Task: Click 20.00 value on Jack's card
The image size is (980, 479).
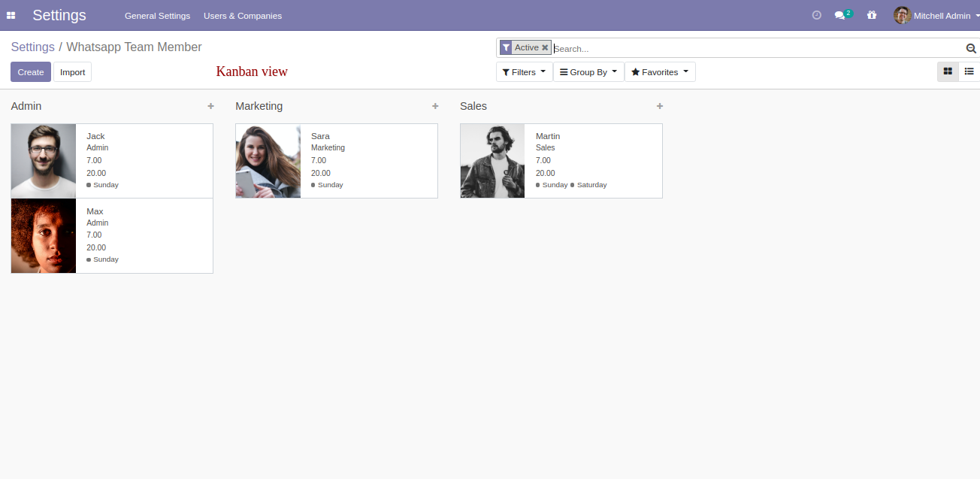Action: pos(96,173)
